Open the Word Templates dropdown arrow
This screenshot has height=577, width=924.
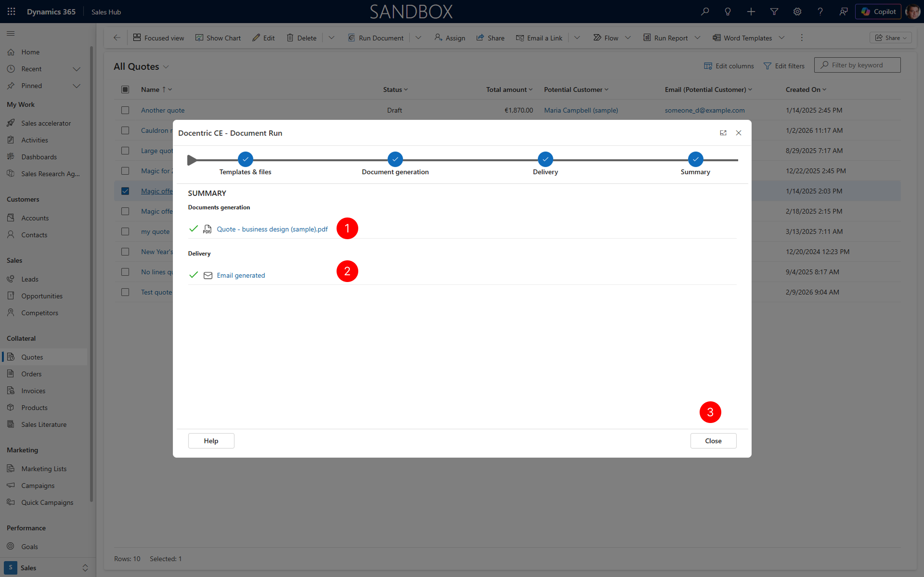(781, 38)
